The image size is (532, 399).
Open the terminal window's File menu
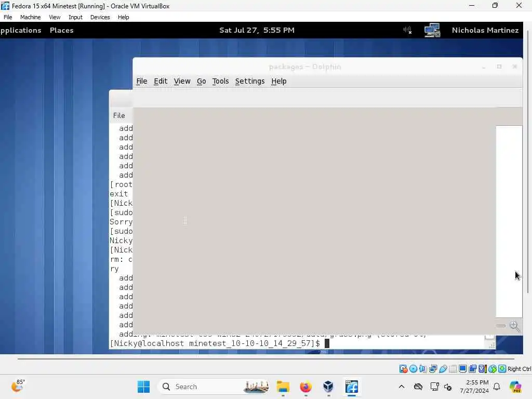119,115
